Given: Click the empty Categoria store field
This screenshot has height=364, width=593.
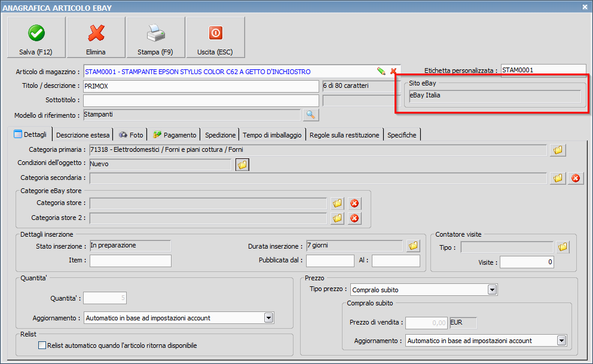Looking at the screenshot, I should (208, 203).
